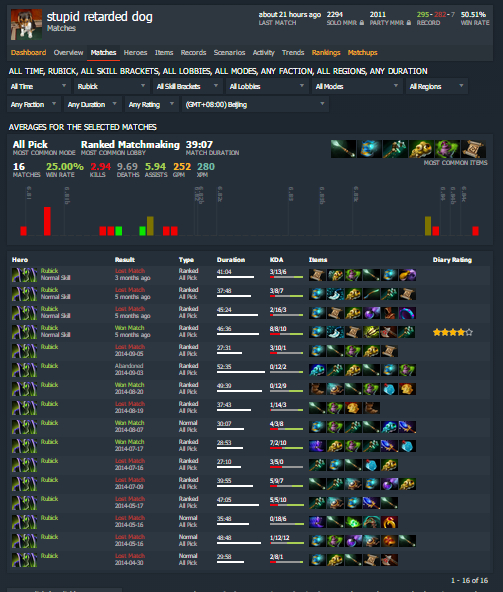
Task: Open the Rankings tab
Action: 326,52
